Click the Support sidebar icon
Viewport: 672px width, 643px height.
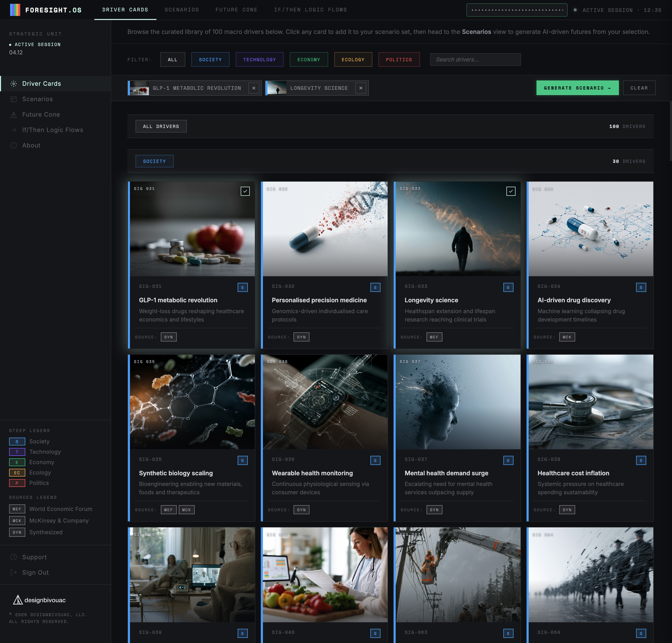[x=14, y=557]
